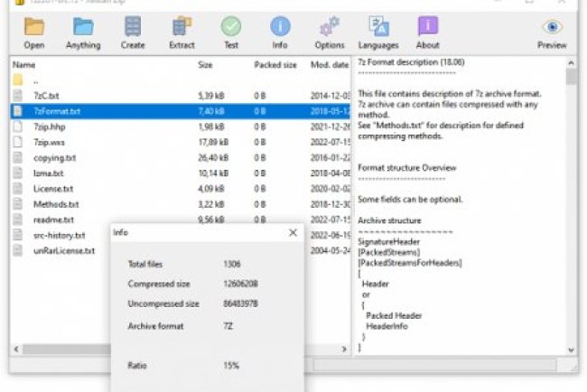Toggle the Preview eye icon
This screenshot has width=587, height=392.
pos(552,27)
